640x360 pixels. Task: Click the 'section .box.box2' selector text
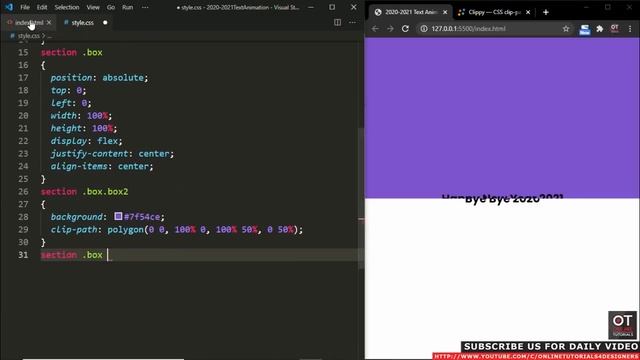(84, 191)
